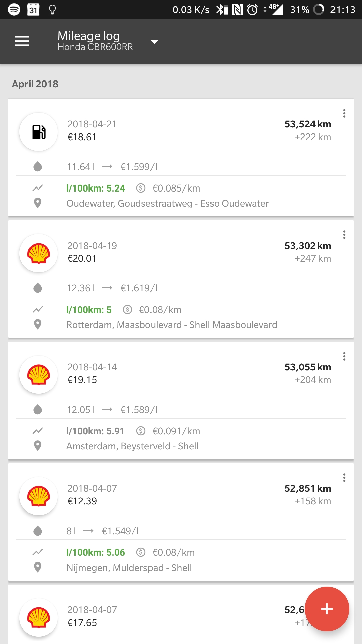Tap the calendar notification icon
The width and height of the screenshot is (362, 644).
pos(33,9)
